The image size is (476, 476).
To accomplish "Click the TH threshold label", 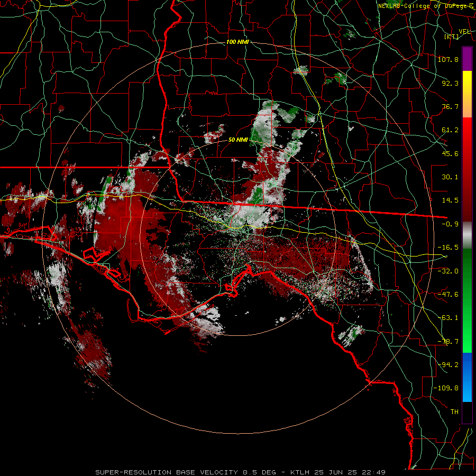I will pos(454,412).
